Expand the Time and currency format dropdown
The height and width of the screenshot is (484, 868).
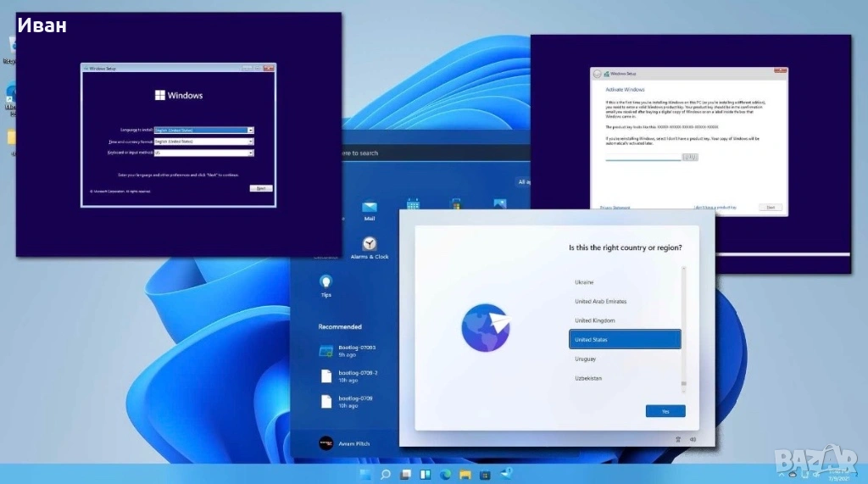[x=251, y=142]
